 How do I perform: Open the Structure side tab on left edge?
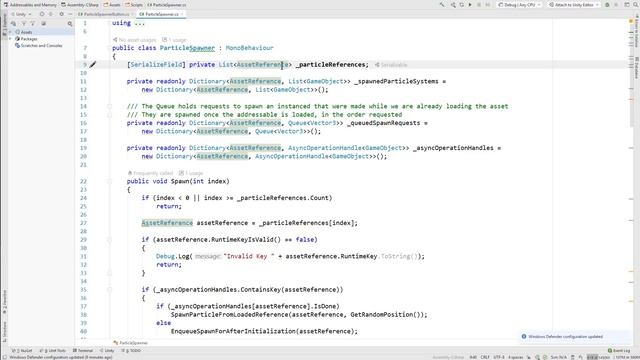click(4, 331)
